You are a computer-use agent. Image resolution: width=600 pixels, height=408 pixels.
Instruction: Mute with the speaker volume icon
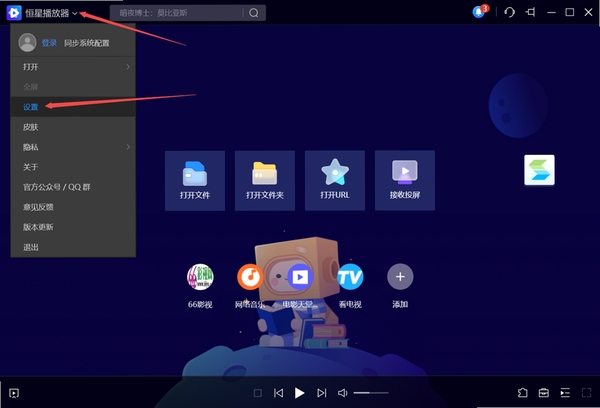[342, 393]
